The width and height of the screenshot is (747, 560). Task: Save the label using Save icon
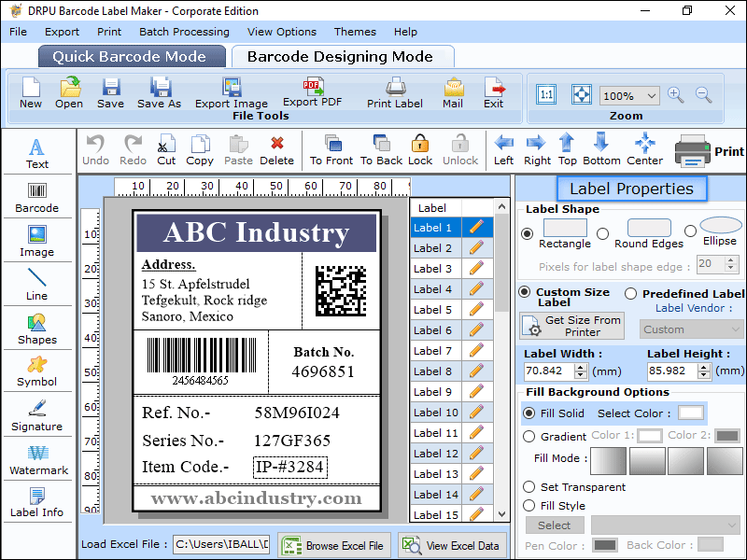(110, 92)
